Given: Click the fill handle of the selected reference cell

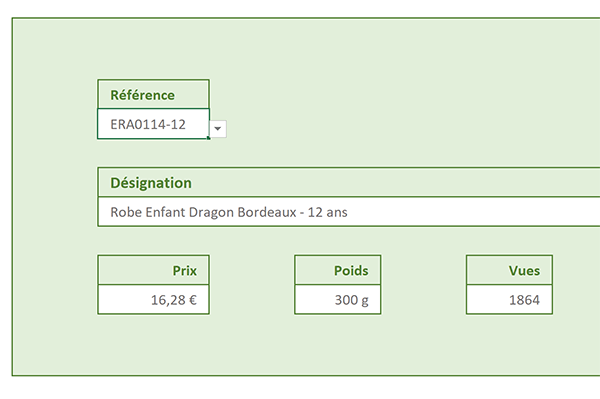Looking at the screenshot, I should [x=209, y=138].
